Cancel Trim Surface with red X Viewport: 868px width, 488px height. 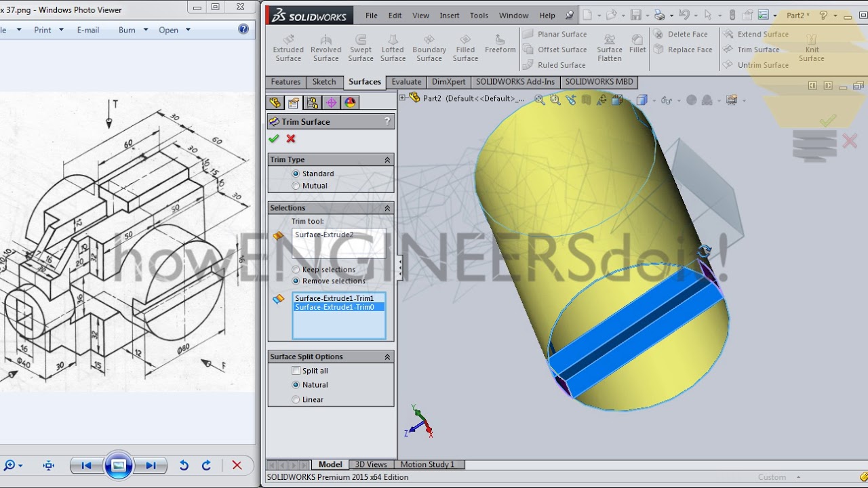(291, 138)
